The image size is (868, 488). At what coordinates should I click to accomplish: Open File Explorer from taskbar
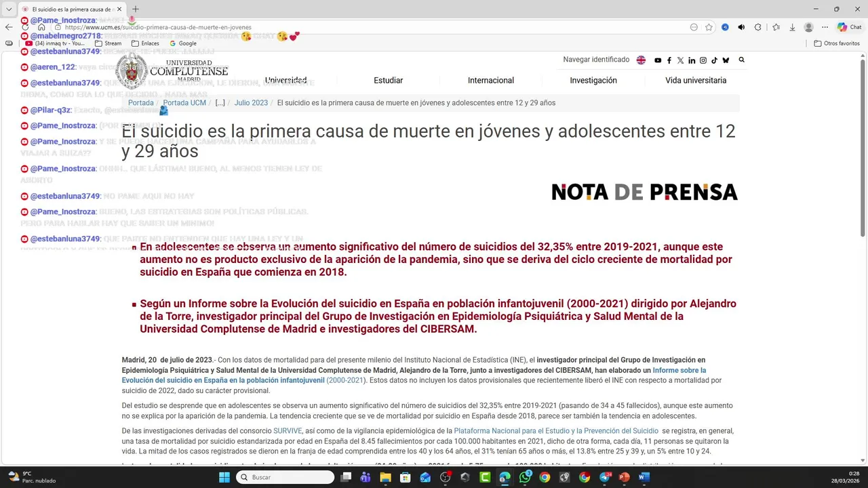click(x=385, y=477)
